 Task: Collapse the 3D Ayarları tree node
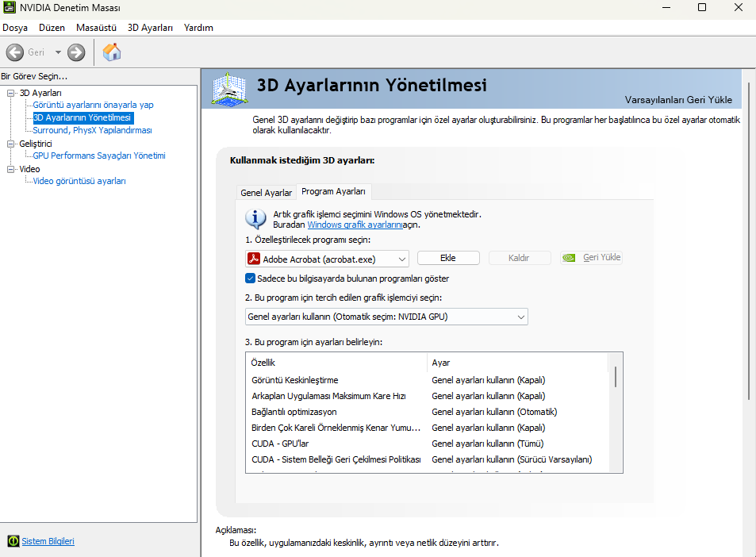(x=10, y=93)
